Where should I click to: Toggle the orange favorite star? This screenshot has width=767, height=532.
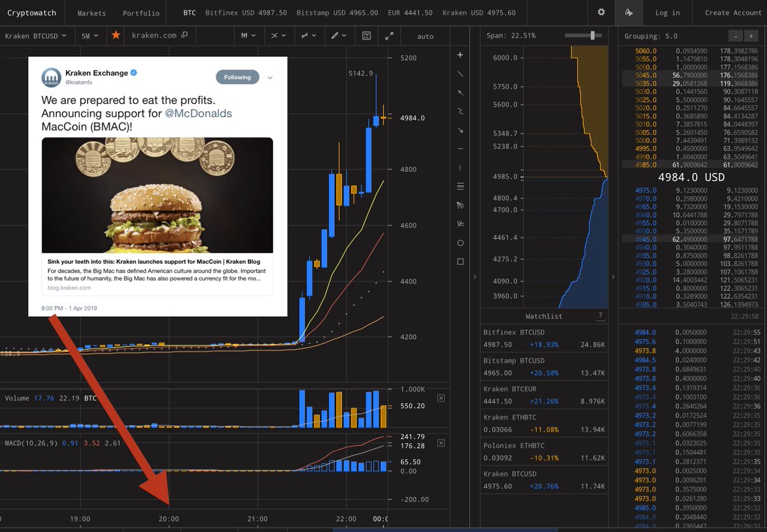point(116,35)
